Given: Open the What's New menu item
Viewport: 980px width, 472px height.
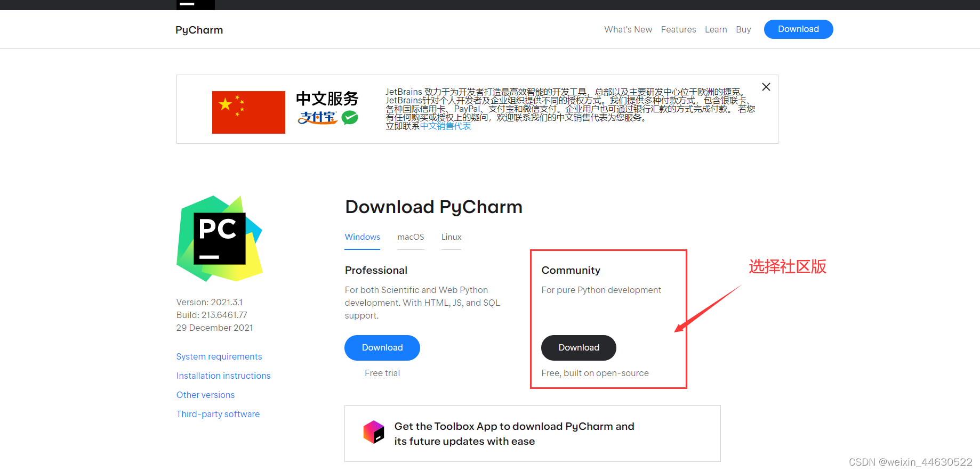Looking at the screenshot, I should (628, 29).
